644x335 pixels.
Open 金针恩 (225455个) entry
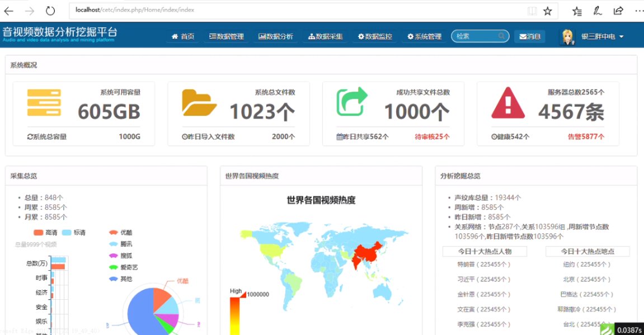click(x=484, y=294)
